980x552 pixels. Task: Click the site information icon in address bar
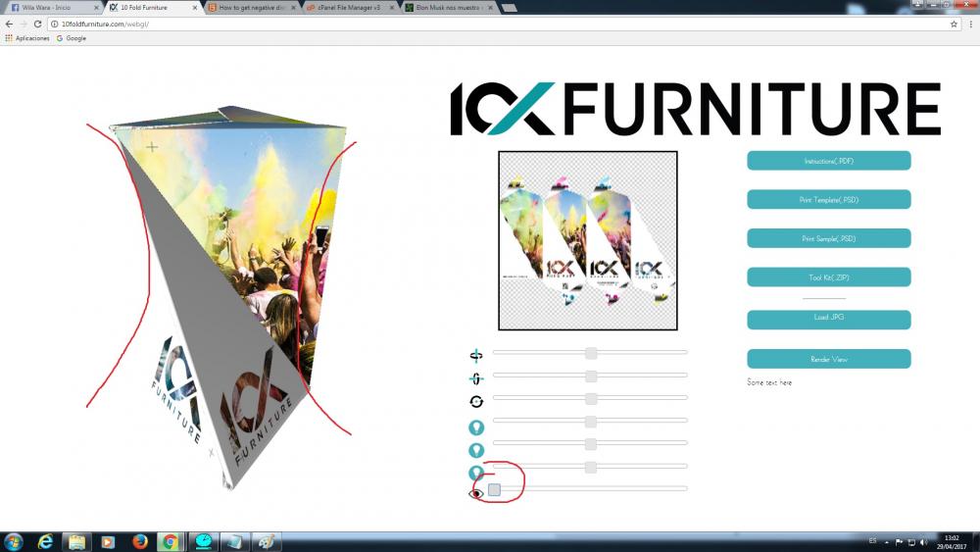click(54, 24)
